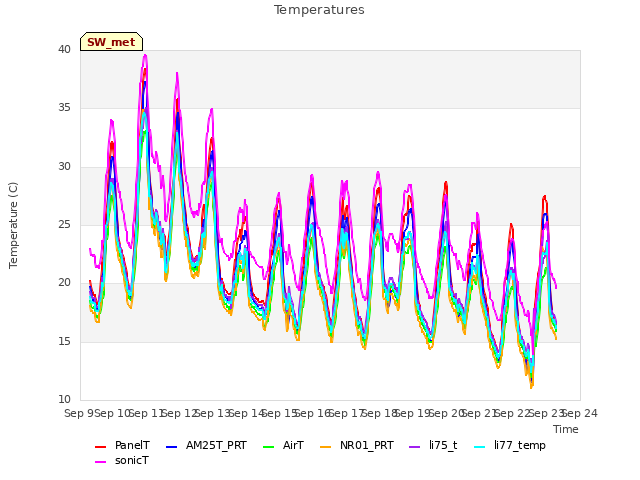Click the purple li75_t legend swatch
Viewport: 640px width, 480px height.
[x=414, y=447]
